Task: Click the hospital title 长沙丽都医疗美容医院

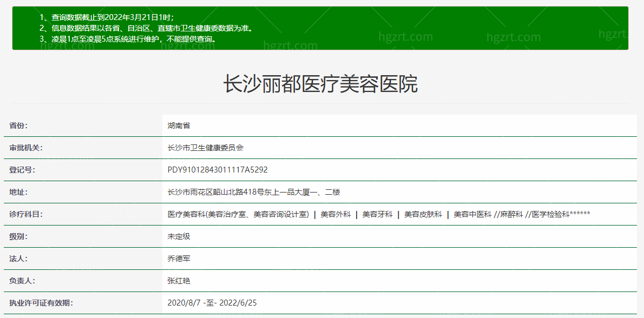Action: click(321, 84)
